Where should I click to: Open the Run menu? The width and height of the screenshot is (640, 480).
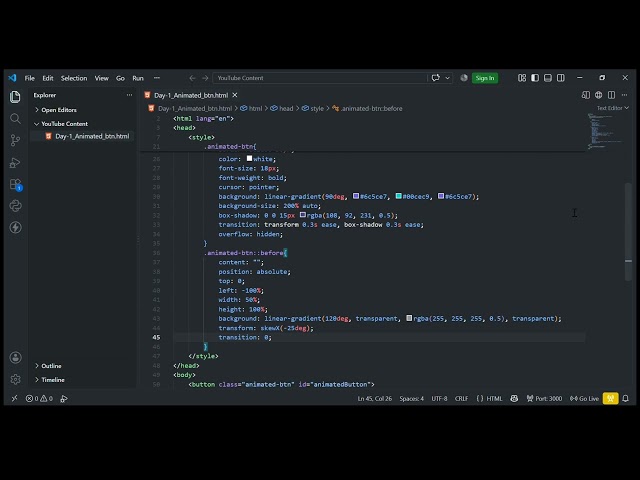138,78
